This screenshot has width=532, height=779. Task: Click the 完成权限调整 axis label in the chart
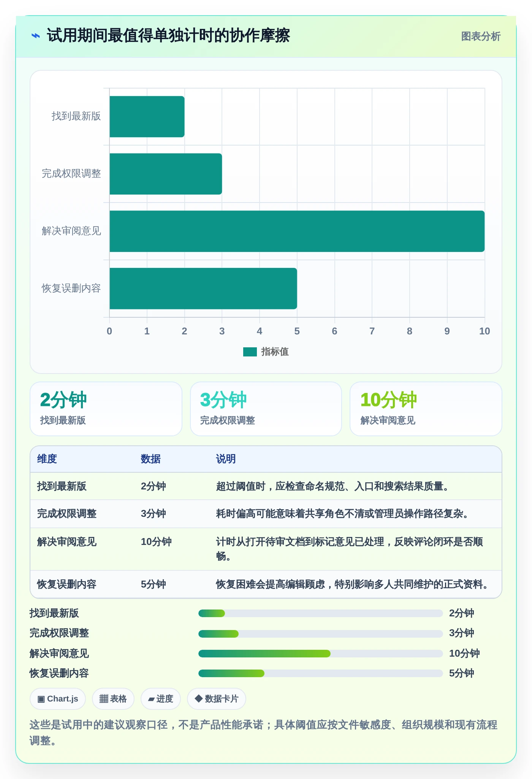click(x=71, y=174)
